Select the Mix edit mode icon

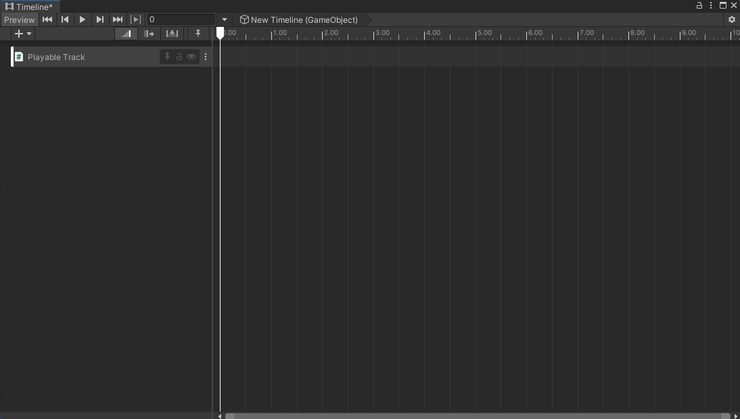click(126, 34)
